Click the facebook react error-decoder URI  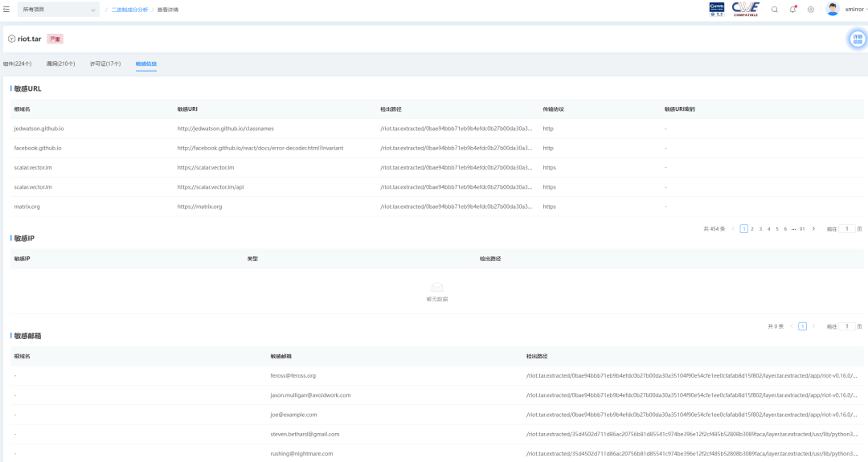(260, 149)
